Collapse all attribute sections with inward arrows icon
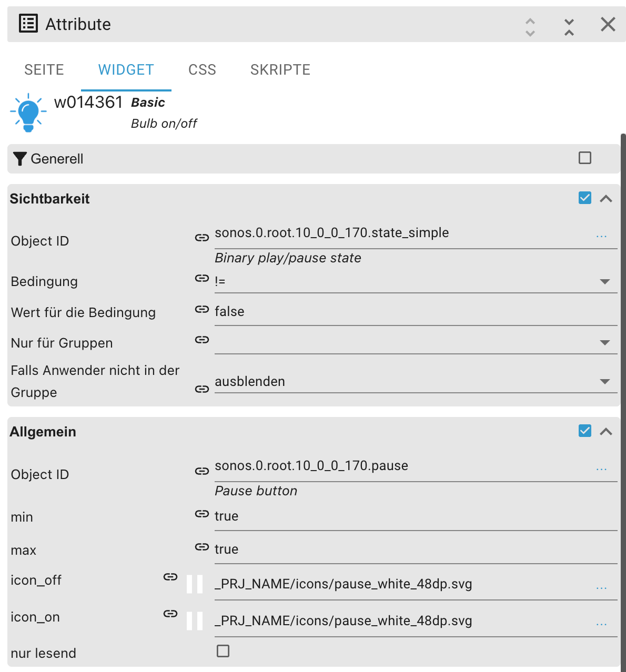Screen dimensions: 626x672 pyautogui.click(x=569, y=27)
